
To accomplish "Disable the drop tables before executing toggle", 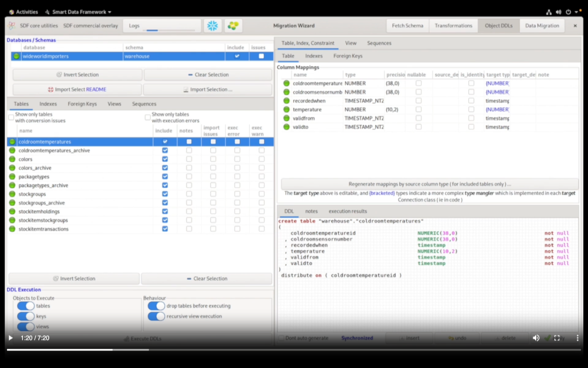I will point(156,305).
